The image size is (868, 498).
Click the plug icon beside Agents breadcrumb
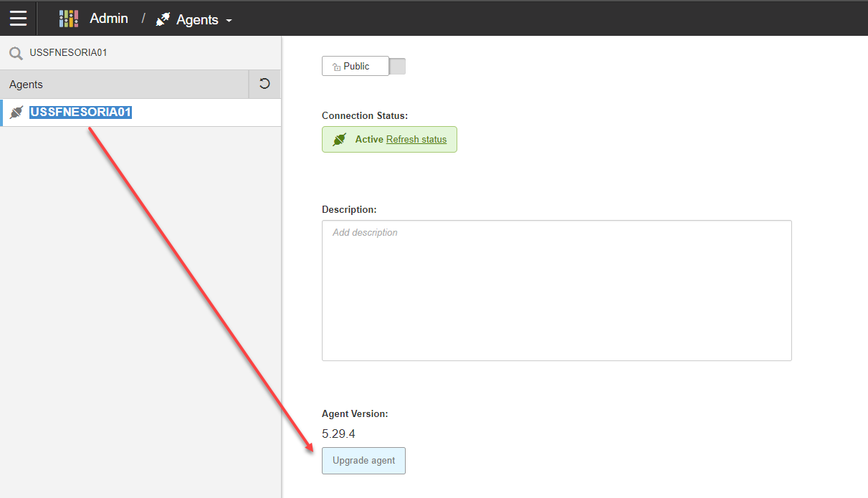(163, 19)
